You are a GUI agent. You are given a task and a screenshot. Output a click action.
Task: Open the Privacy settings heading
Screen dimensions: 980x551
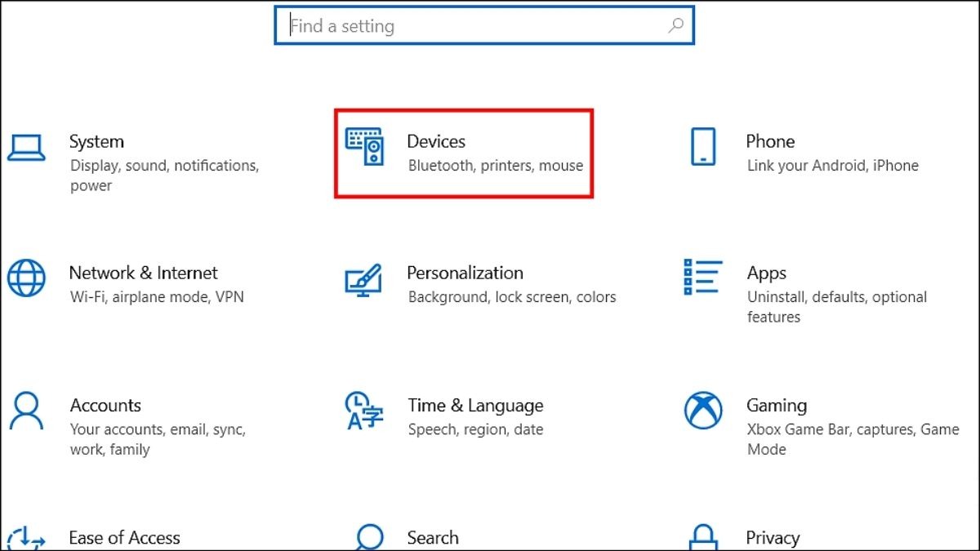(773, 539)
